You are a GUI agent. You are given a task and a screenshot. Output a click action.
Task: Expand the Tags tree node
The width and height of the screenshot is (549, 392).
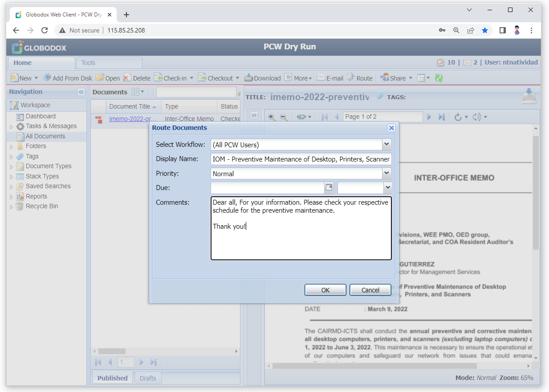point(12,157)
